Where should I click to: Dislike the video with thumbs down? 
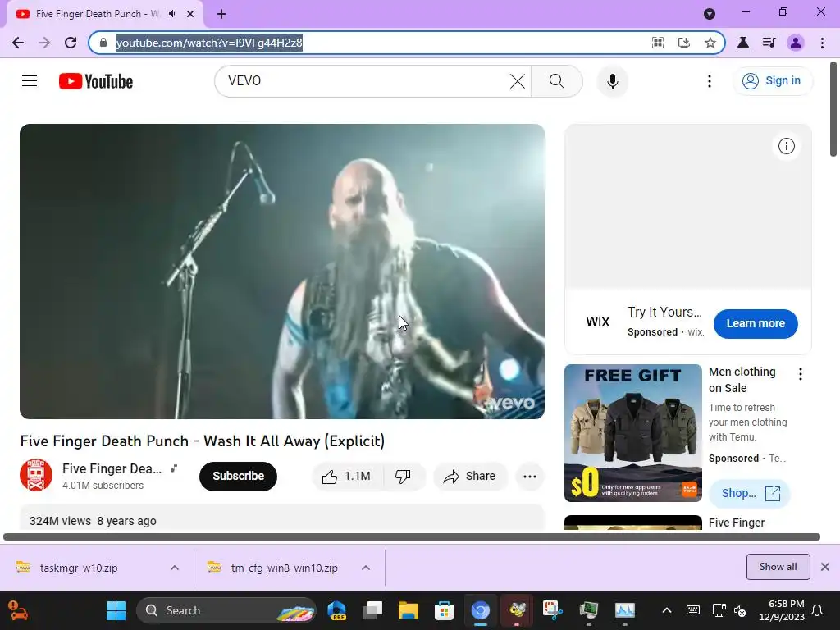point(403,477)
